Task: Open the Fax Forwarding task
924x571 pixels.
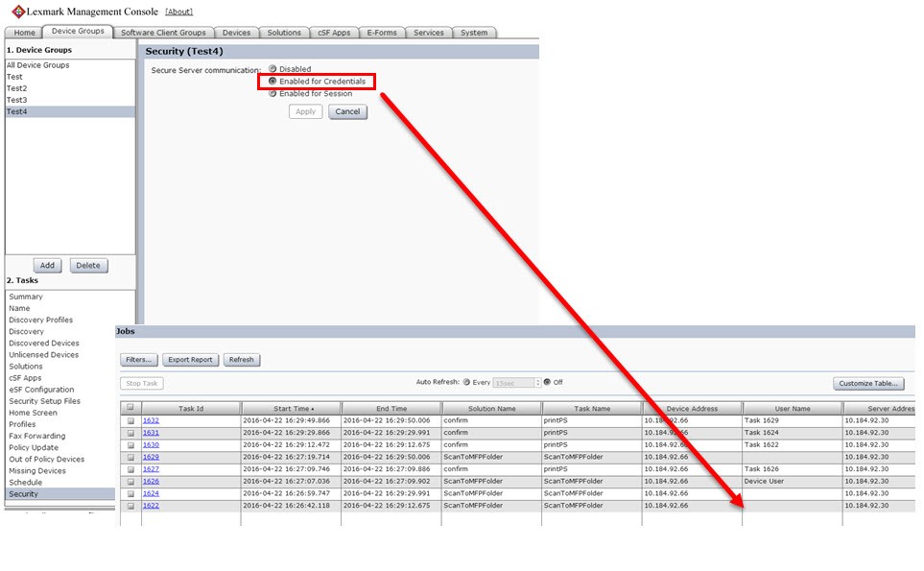Action: click(x=36, y=436)
